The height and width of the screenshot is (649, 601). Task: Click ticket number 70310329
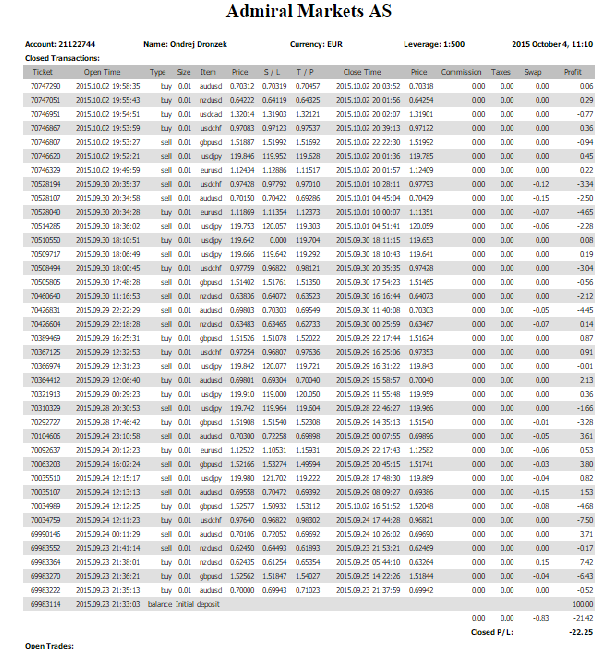46,408
